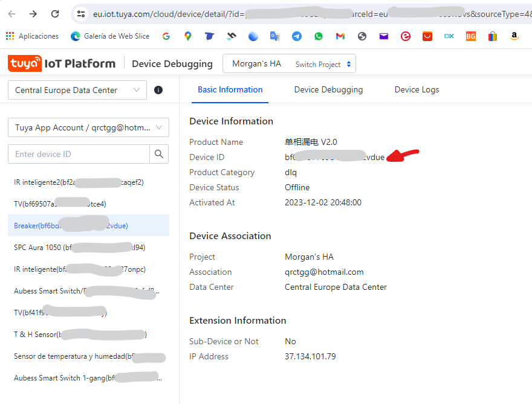Screen dimensions: 532x404
Task: Select the T & H Sensor device
Action: click(88, 335)
